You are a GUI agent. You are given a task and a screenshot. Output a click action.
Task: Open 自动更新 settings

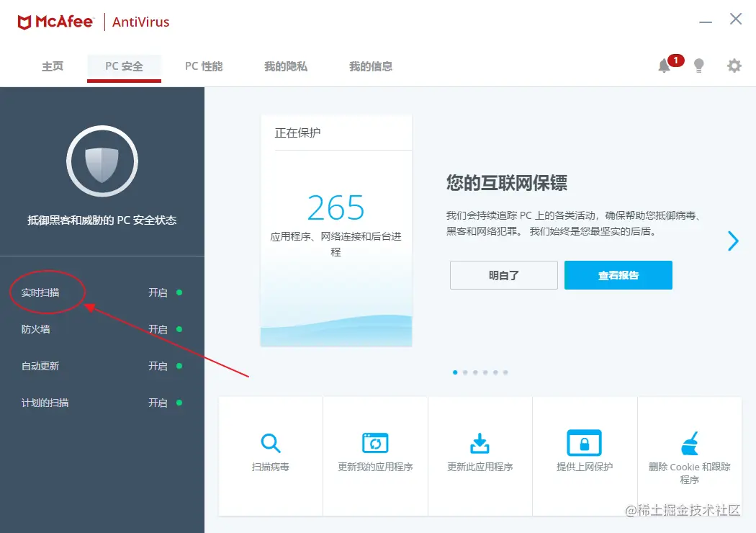40,366
